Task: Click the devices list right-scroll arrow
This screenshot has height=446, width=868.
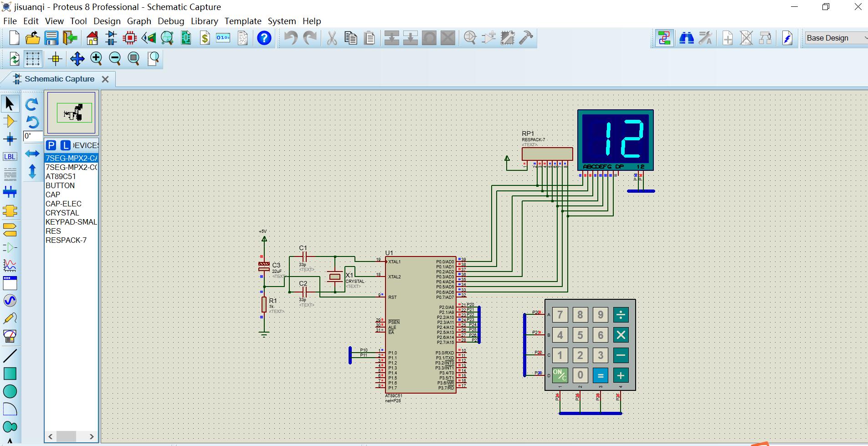Action: (x=92, y=436)
